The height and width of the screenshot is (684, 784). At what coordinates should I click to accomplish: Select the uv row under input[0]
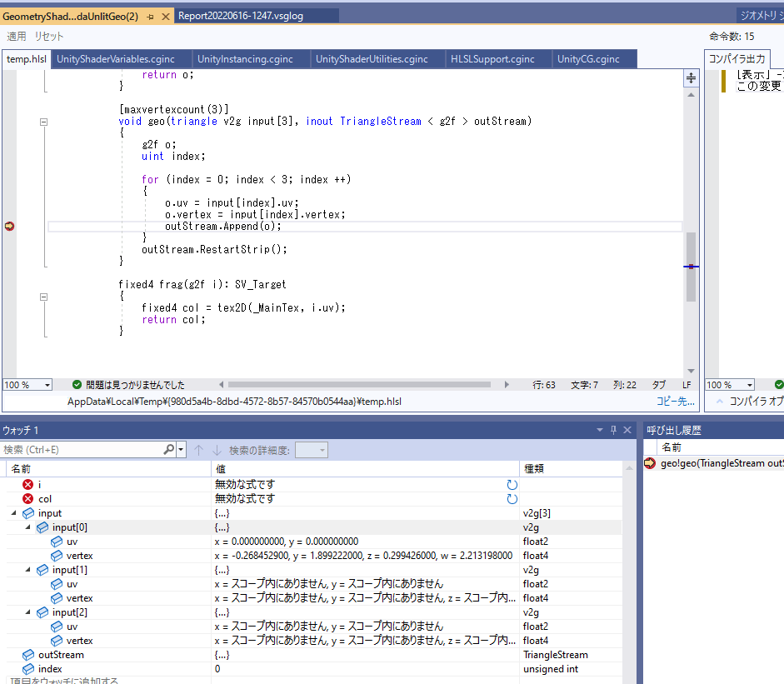pos(314,542)
